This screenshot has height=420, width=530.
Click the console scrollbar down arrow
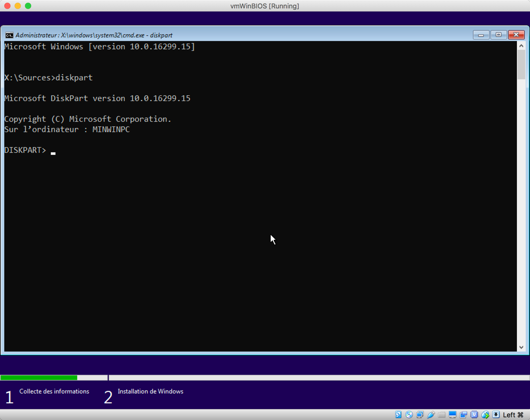coord(521,347)
